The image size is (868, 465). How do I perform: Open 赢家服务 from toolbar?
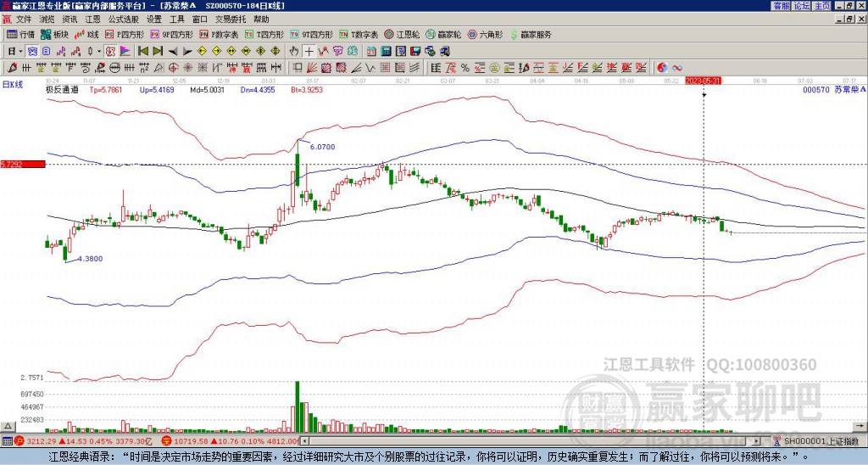(x=531, y=34)
